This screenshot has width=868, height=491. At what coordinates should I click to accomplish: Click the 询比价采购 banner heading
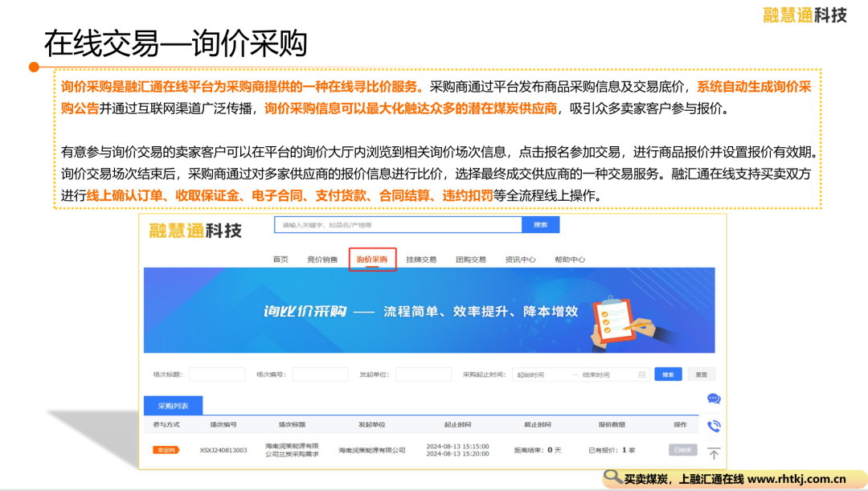[305, 311]
